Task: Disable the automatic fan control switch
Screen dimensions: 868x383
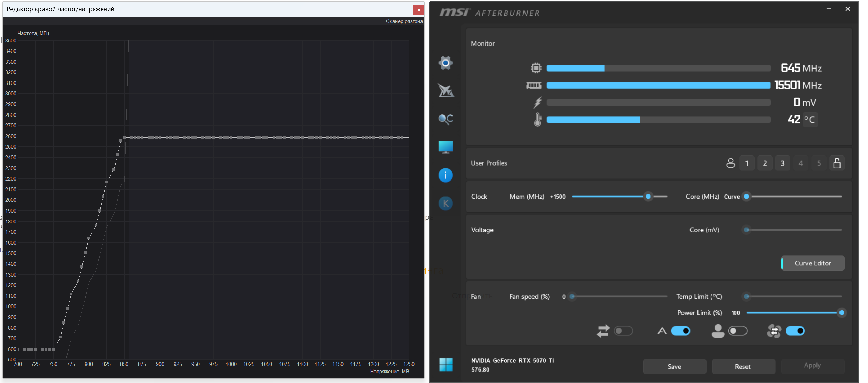Action: click(680, 331)
